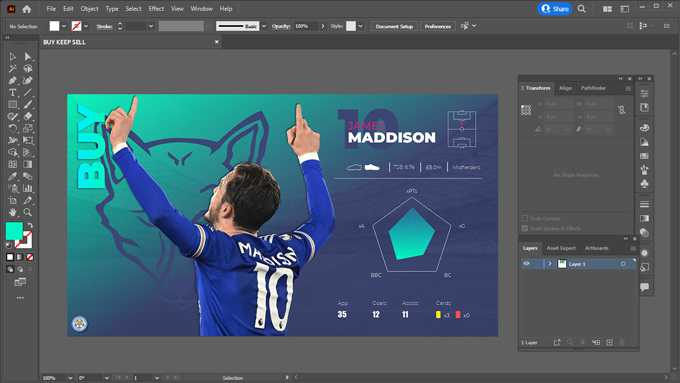680x383 pixels.
Task: Choose the Rectangle tool
Action: point(13,104)
